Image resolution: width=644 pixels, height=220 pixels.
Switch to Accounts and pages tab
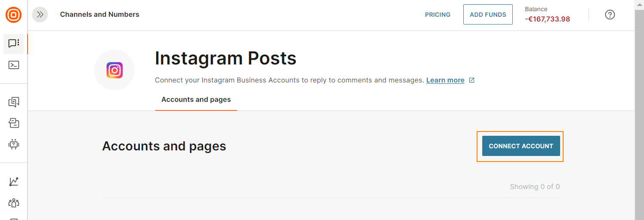coord(196,100)
